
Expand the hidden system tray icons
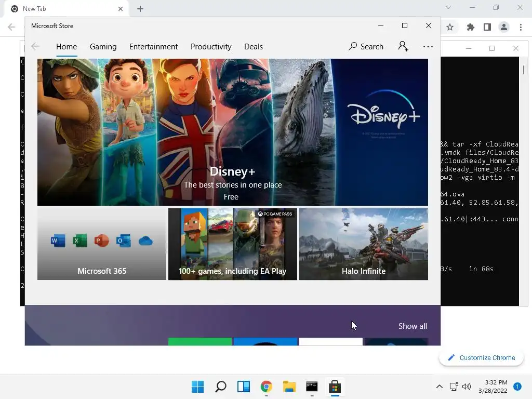[x=440, y=387]
